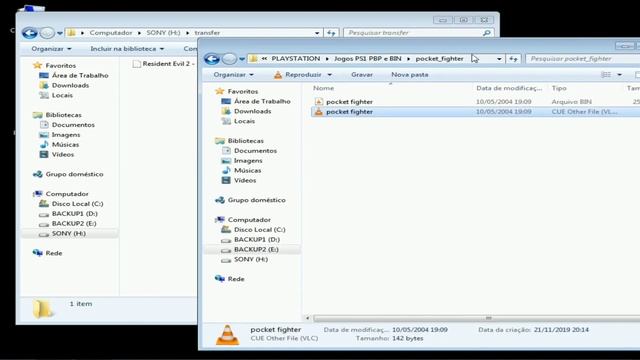Click Pesquisar pocket_fighter search field
This screenshot has height=360, width=640.
click(x=583, y=59)
